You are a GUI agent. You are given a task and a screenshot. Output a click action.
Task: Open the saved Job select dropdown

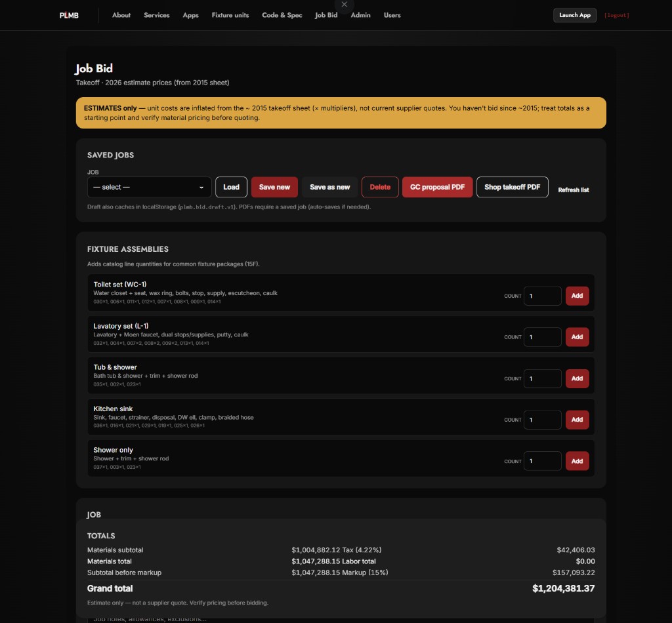149,187
